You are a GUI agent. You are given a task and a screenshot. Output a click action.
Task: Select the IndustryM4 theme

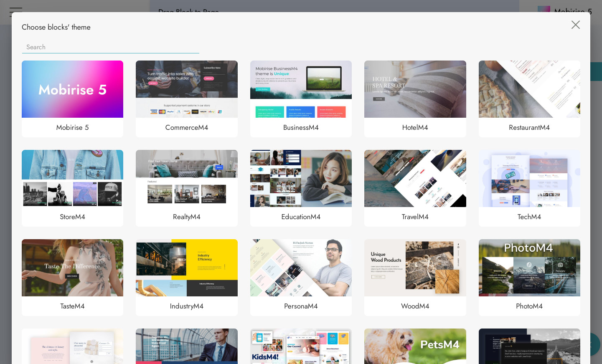click(x=186, y=268)
